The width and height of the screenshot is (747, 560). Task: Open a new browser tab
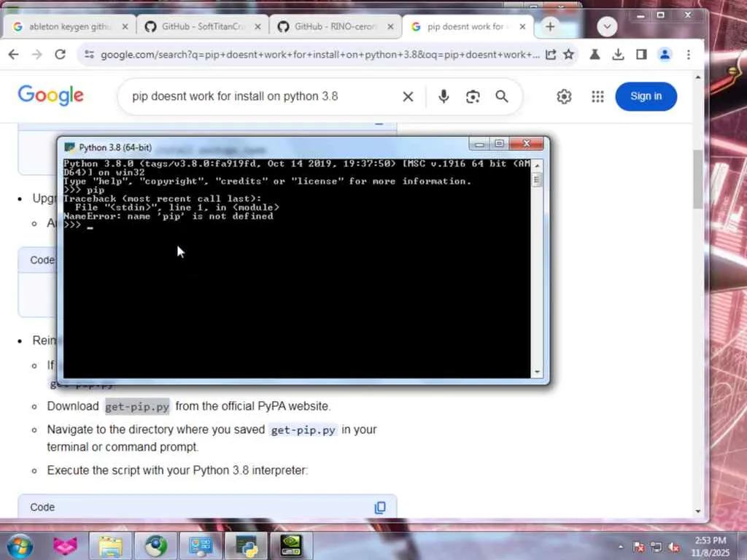click(550, 27)
